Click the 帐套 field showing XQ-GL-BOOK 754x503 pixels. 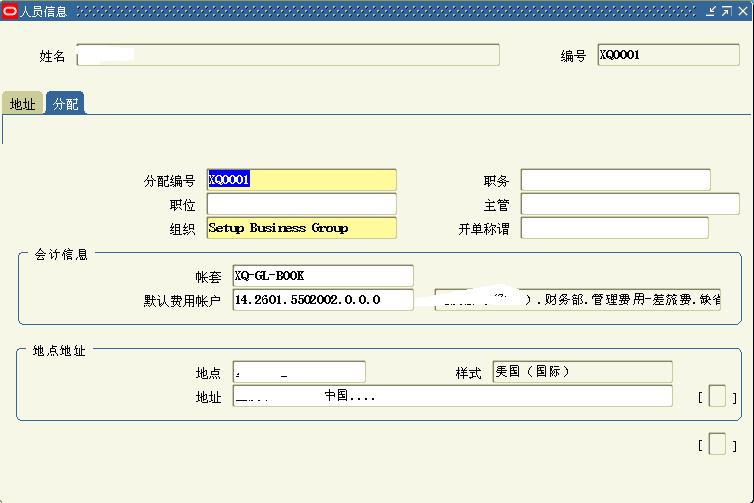coord(322,275)
